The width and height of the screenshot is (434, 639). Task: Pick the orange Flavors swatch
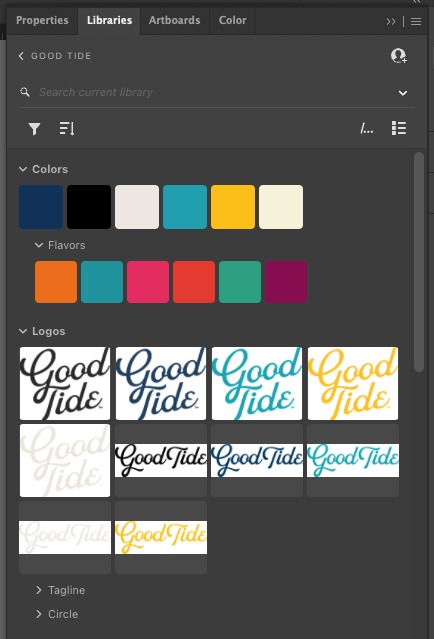pyautogui.click(x=56, y=282)
